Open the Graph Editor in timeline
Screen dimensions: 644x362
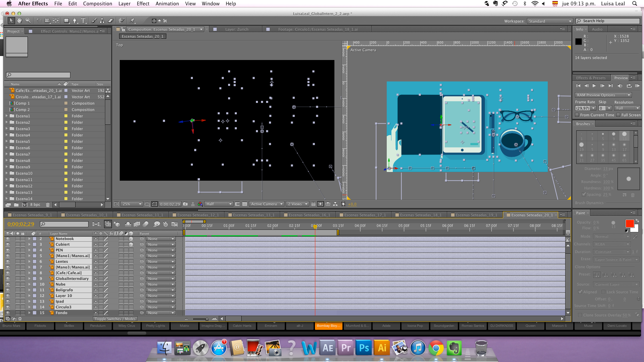[x=174, y=224]
